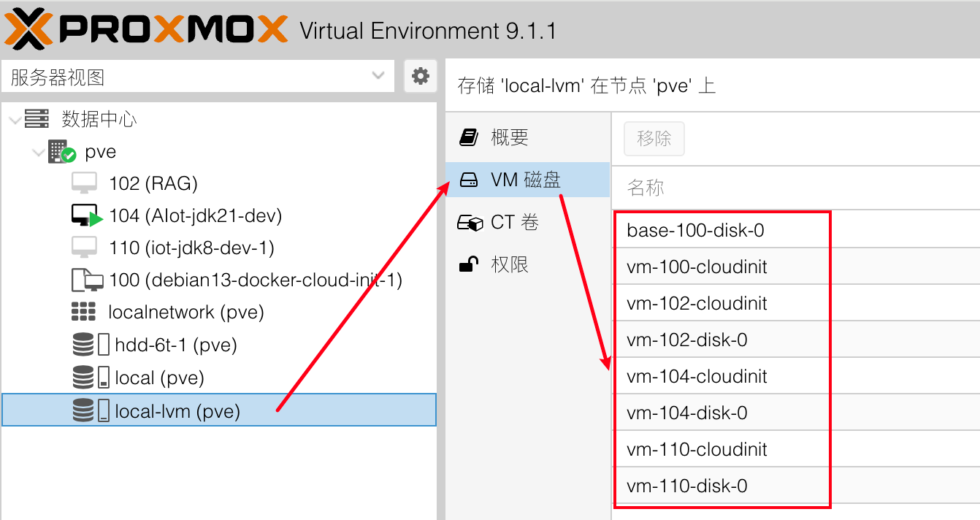Click the running VM 104 monitor icon
The height and width of the screenshot is (520, 980).
click(x=87, y=215)
